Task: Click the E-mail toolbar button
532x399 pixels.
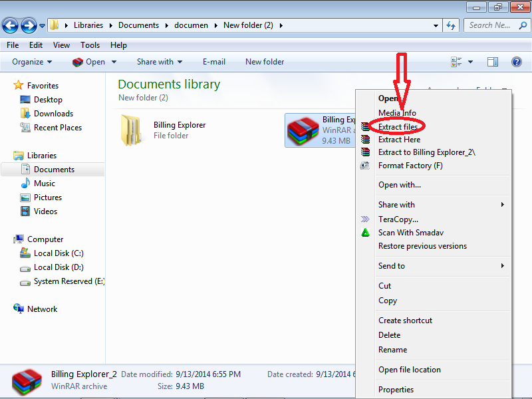Action: tap(213, 62)
